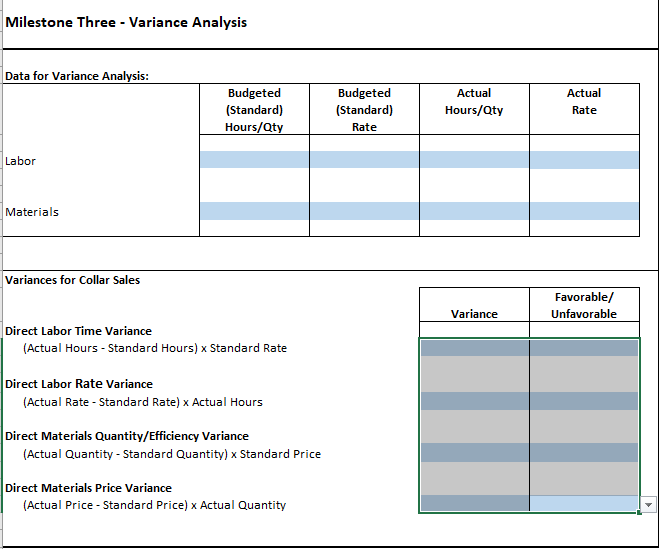Select Direct Labor Rate Favorable/Unfavorable cell
Image resolution: width=660 pixels, height=549 pixels.
584,401
